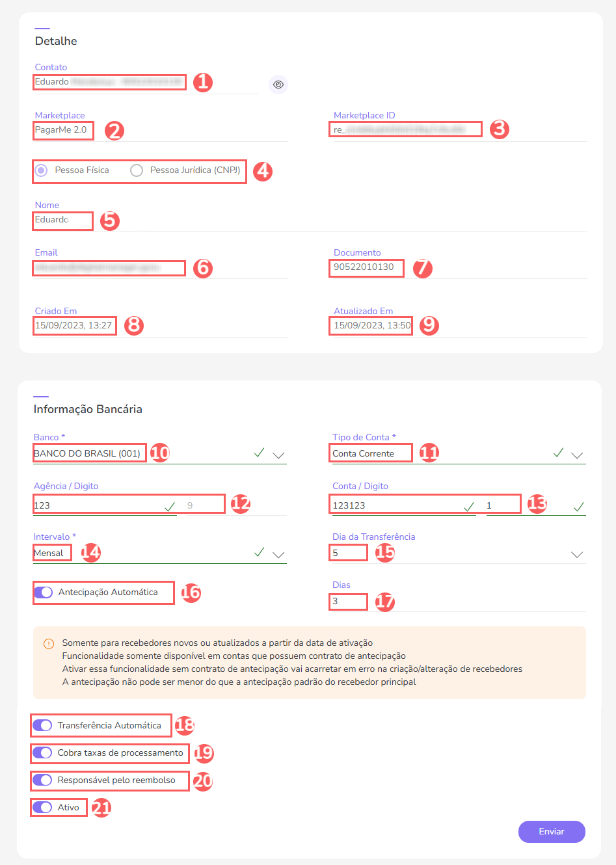Image resolution: width=616 pixels, height=865 pixels.
Task: Disable the Ativo toggle
Action: click(42, 806)
